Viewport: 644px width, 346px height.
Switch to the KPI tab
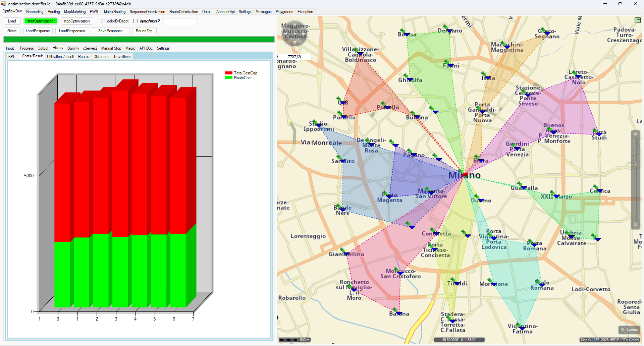(x=11, y=57)
